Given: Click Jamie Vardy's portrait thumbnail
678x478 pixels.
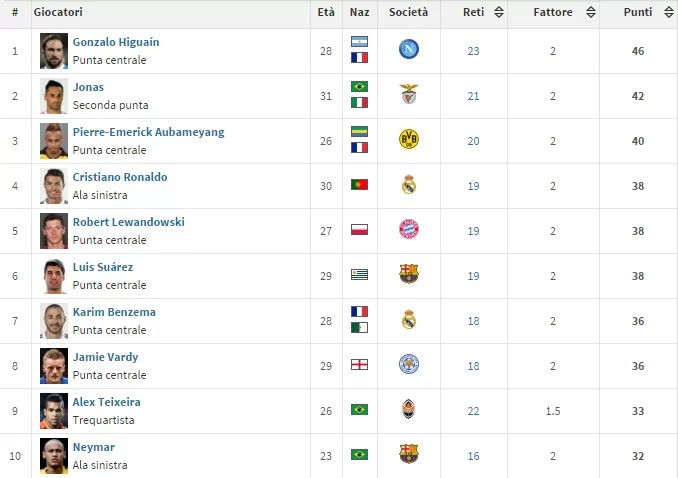Looking at the screenshot, I should (54, 365).
